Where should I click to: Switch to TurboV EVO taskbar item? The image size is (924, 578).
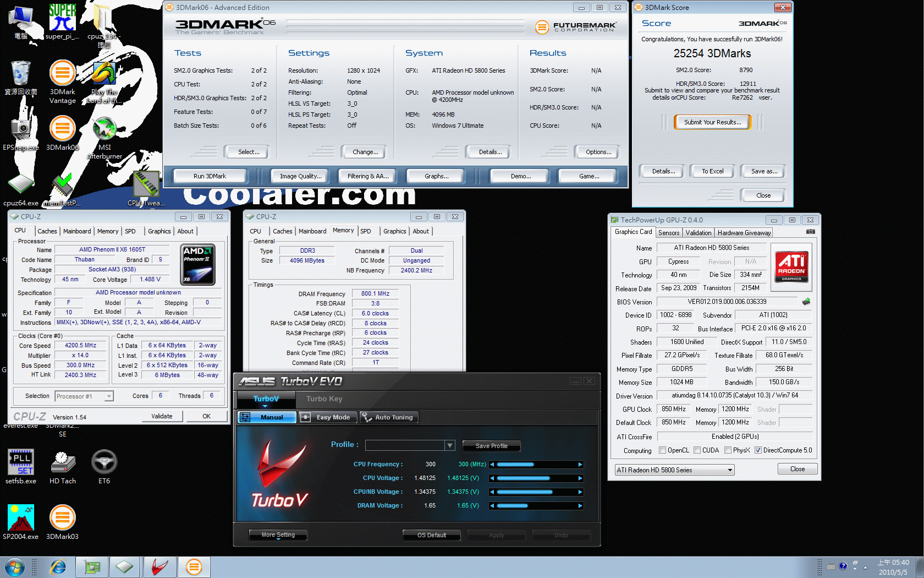(x=159, y=567)
